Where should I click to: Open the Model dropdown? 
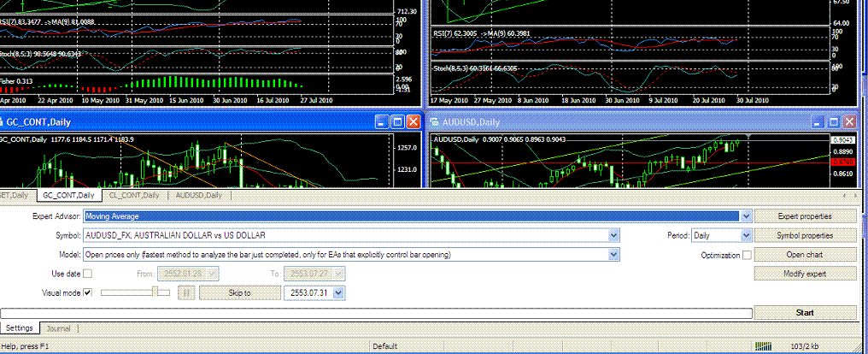pos(613,254)
